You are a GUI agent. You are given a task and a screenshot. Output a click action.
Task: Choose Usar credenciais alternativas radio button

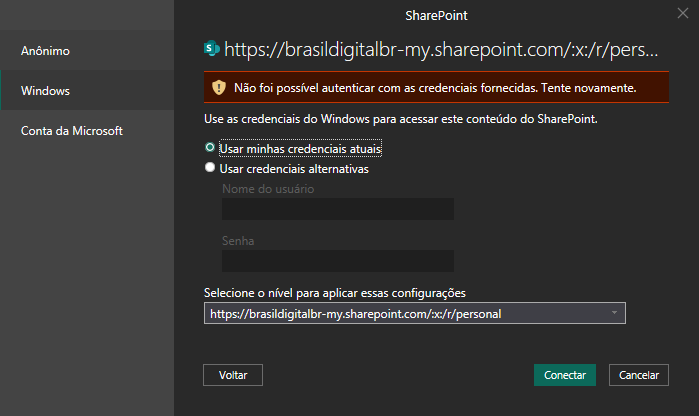click(x=210, y=167)
